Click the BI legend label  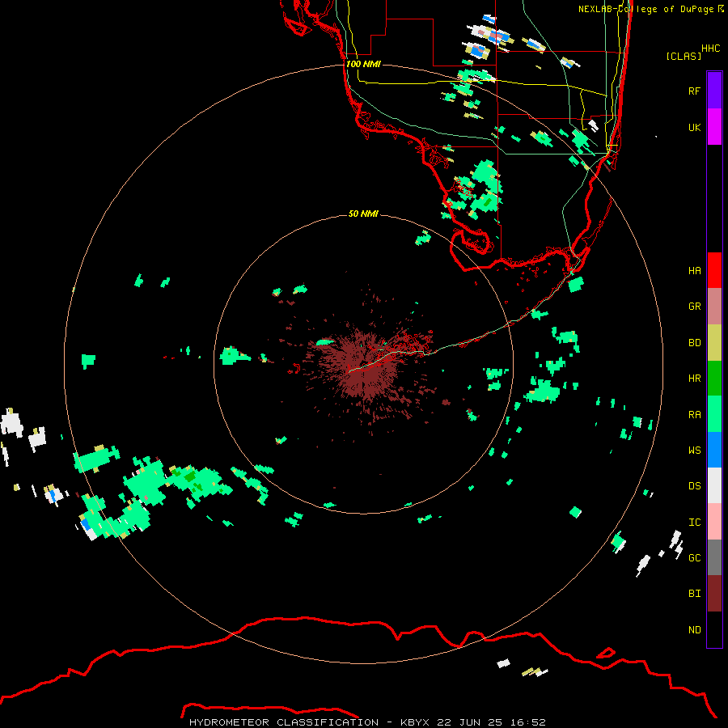click(x=694, y=594)
